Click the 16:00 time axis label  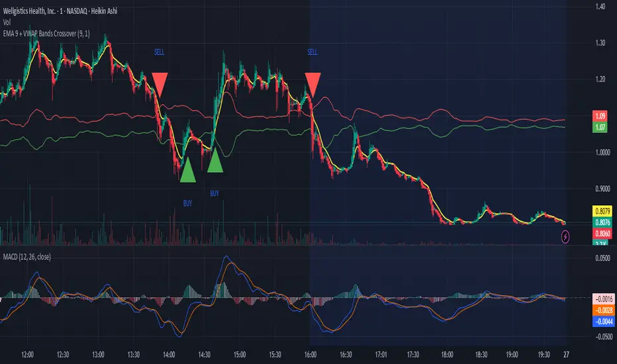[310, 355]
